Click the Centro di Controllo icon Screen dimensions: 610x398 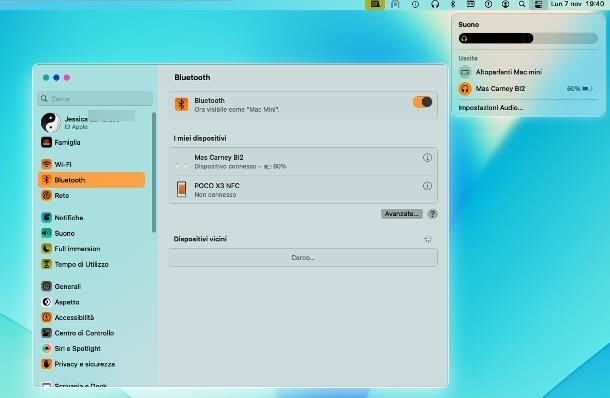click(46, 333)
